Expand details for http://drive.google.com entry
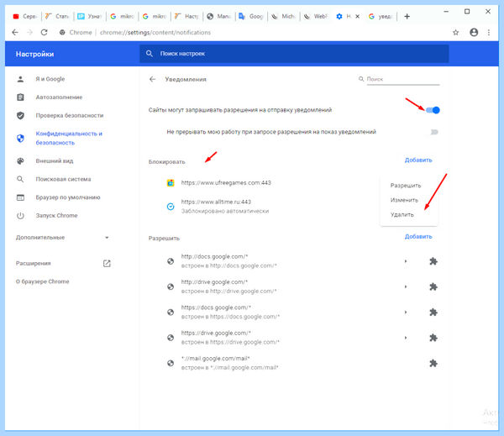504x436 pixels. [406, 286]
